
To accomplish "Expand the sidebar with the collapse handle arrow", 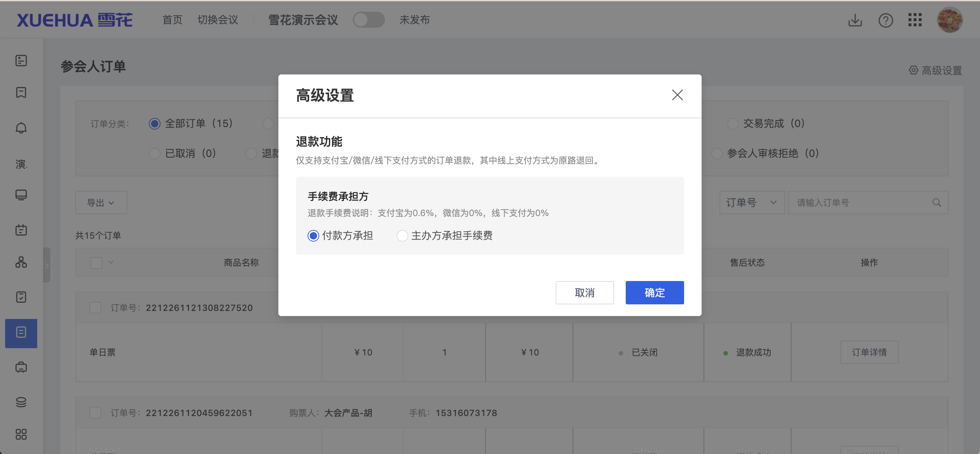I will [47, 265].
